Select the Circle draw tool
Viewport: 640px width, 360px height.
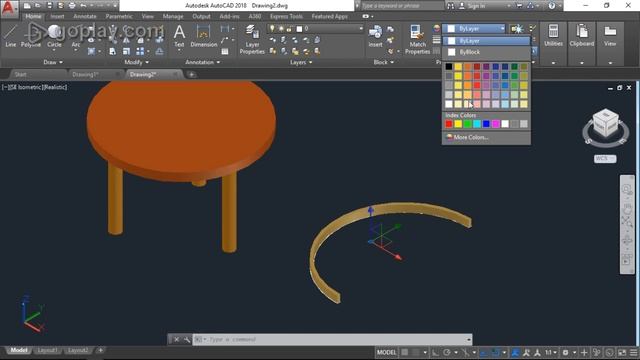54,36
